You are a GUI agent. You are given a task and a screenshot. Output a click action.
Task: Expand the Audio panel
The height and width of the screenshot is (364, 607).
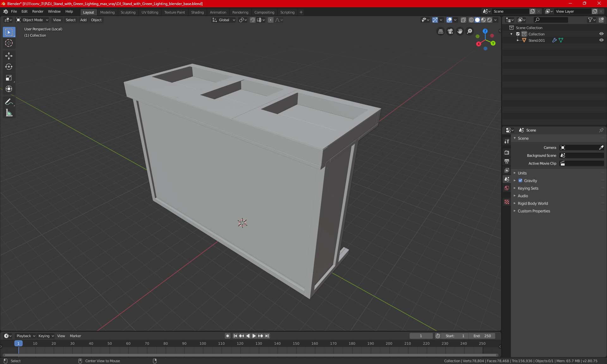[x=523, y=196]
